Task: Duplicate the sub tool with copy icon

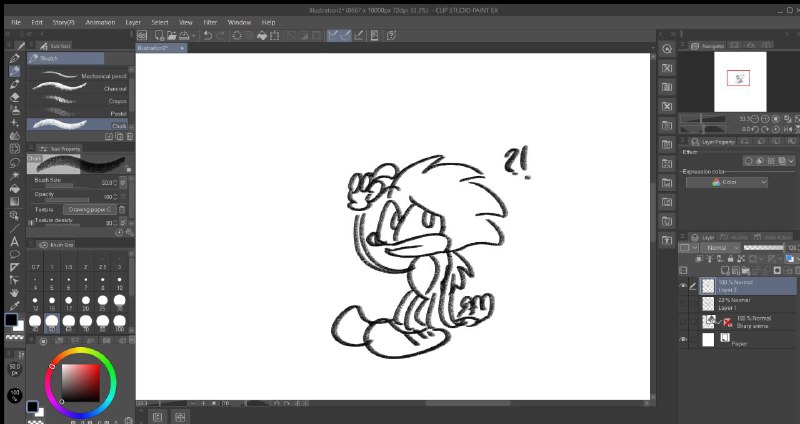Action: pos(119,137)
